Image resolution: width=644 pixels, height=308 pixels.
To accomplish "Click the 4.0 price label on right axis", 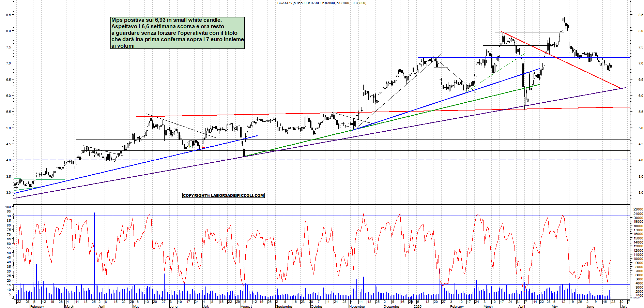I will coord(641,160).
